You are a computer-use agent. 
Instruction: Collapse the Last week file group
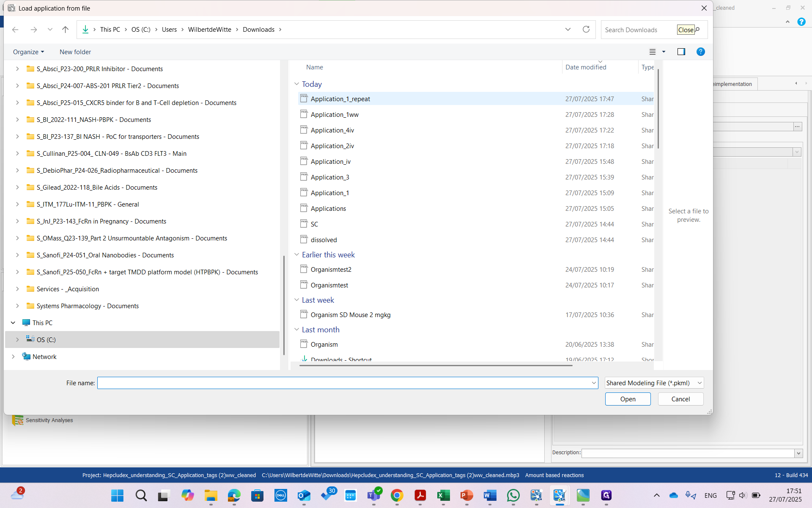tap(296, 300)
